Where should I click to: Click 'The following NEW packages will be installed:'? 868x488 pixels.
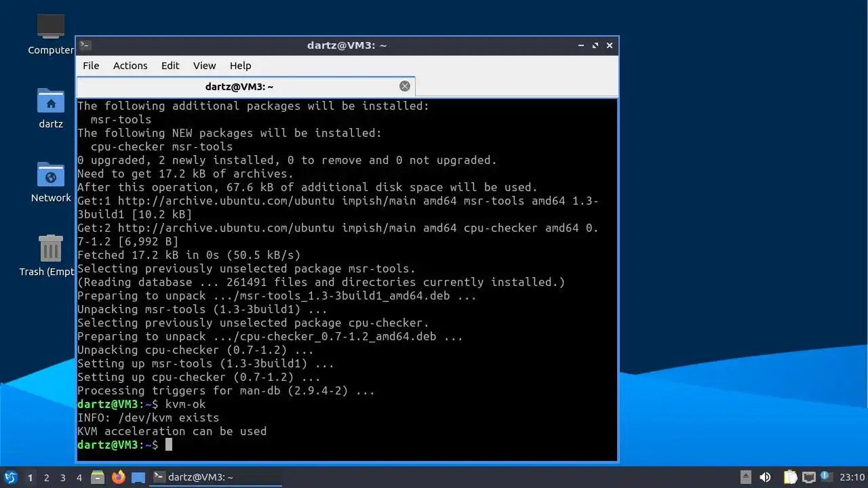pos(229,133)
